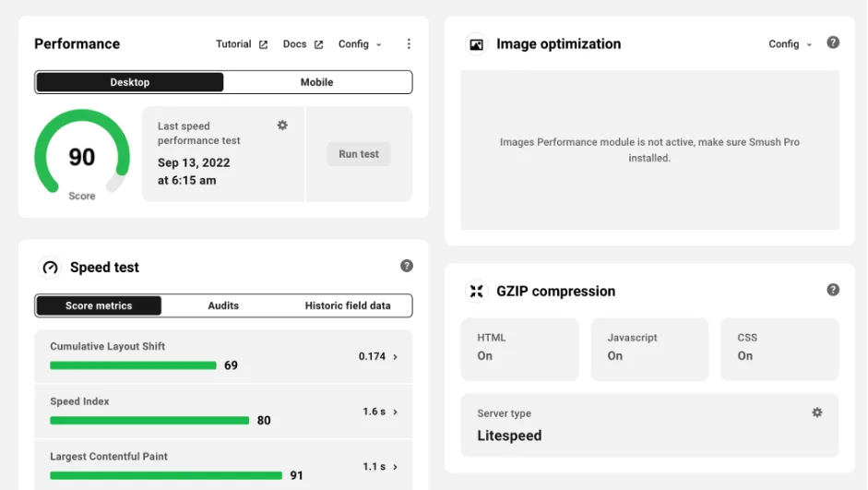Screen dimensions: 868x490
Task: Expand the Performance Config dropdown
Action: pos(360,43)
